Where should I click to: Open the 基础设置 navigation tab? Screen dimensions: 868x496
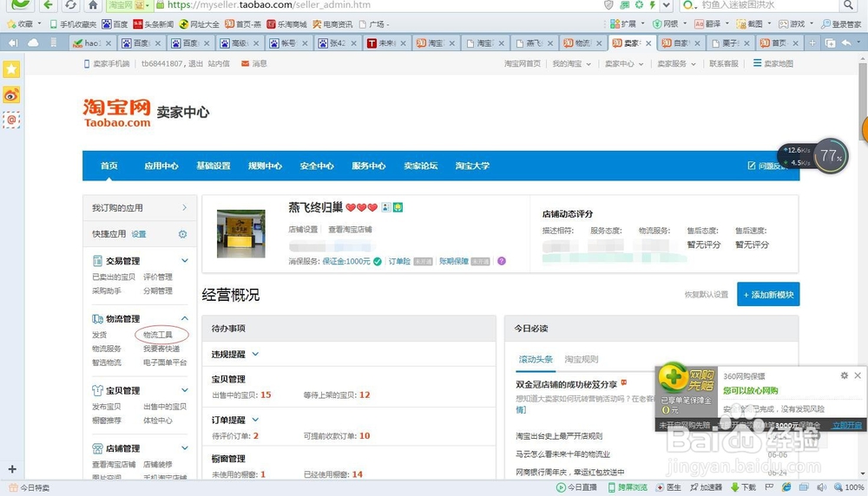pyautogui.click(x=214, y=166)
